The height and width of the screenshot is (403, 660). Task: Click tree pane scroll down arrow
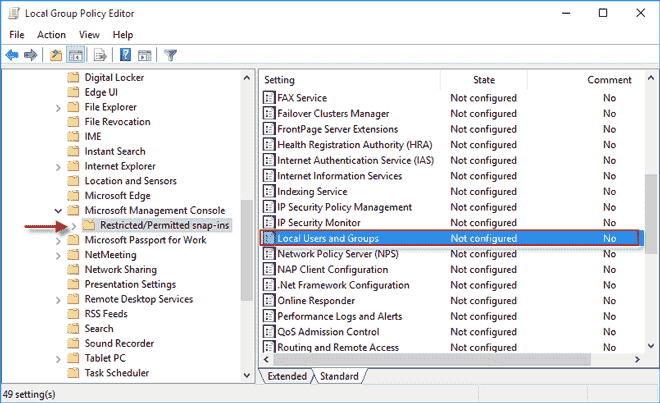(x=247, y=375)
